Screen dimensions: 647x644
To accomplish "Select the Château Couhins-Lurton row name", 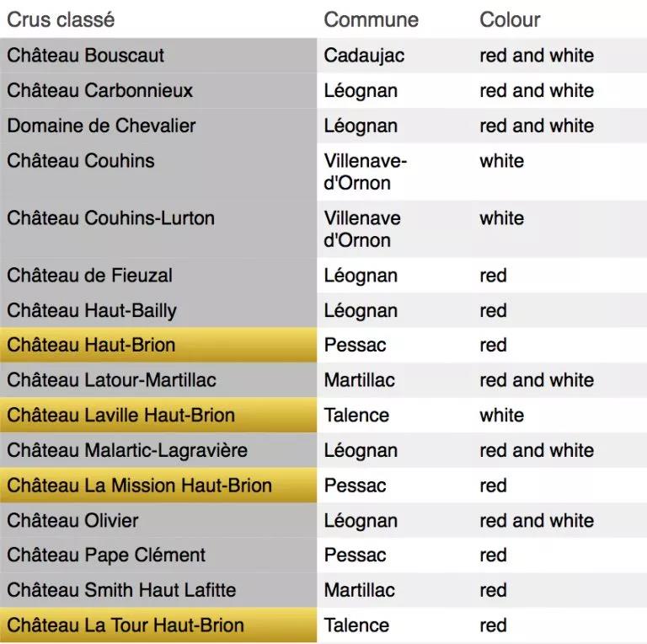I will point(111,218).
